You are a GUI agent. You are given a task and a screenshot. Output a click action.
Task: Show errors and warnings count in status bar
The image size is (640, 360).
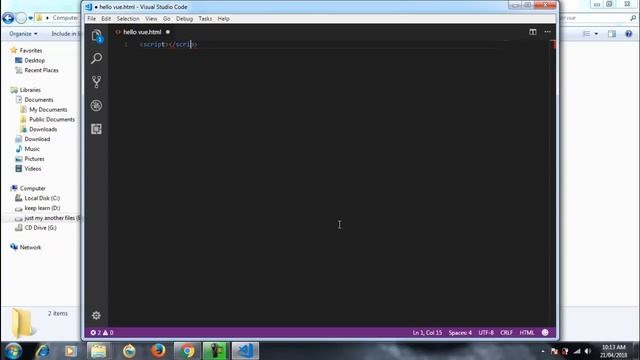tap(102, 333)
